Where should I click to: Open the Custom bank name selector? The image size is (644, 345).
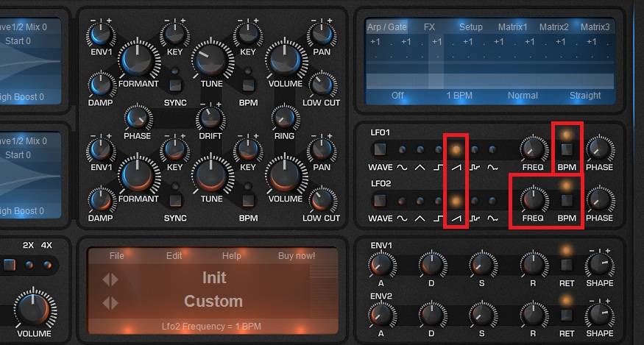213,302
